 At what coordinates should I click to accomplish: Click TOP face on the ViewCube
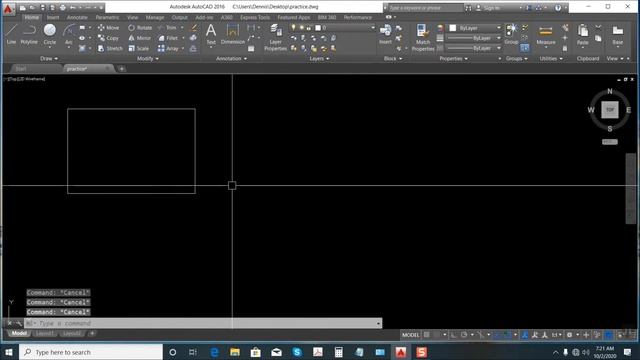pos(609,110)
